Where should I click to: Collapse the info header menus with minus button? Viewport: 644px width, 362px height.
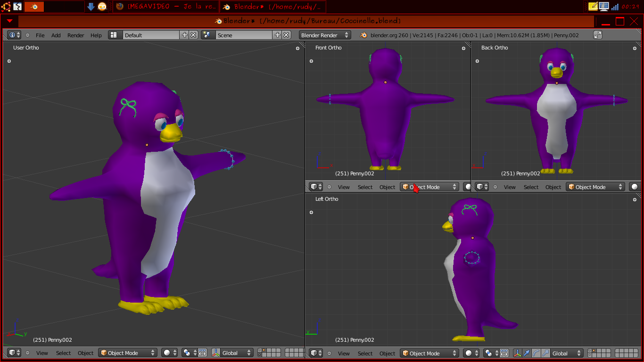[27, 35]
